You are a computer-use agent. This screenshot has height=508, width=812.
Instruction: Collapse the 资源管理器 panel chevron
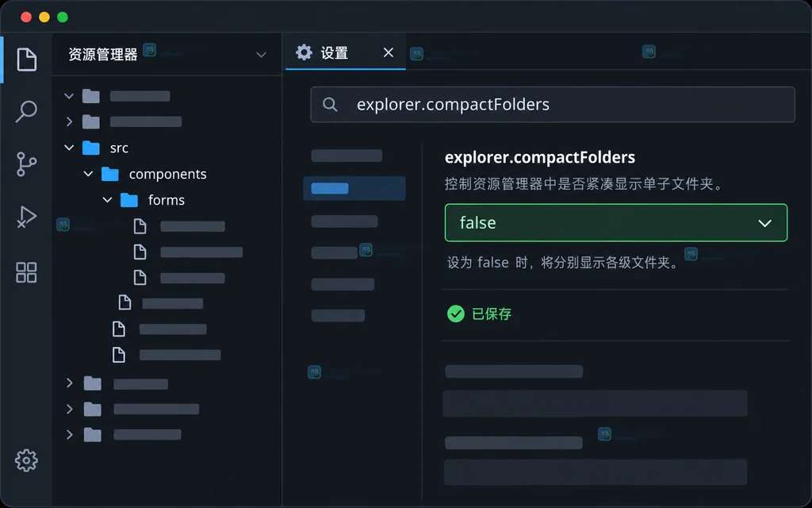point(261,55)
